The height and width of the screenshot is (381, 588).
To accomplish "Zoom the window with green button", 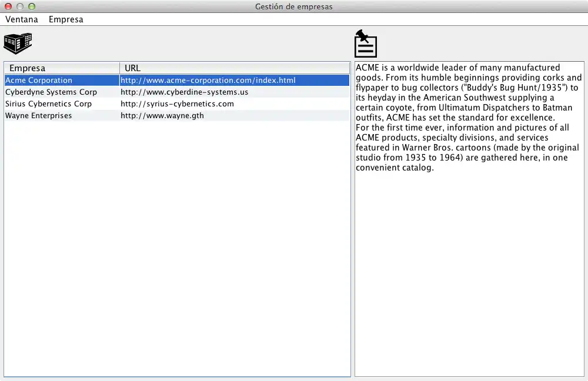I will pyautogui.click(x=32, y=6).
